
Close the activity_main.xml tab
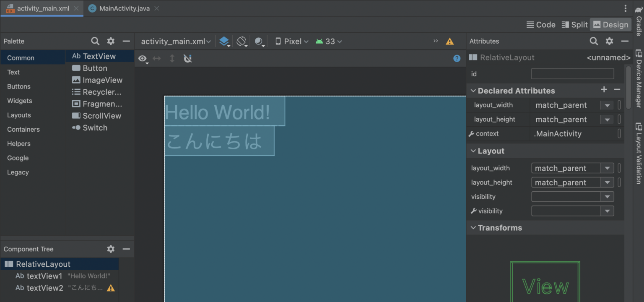76,8
